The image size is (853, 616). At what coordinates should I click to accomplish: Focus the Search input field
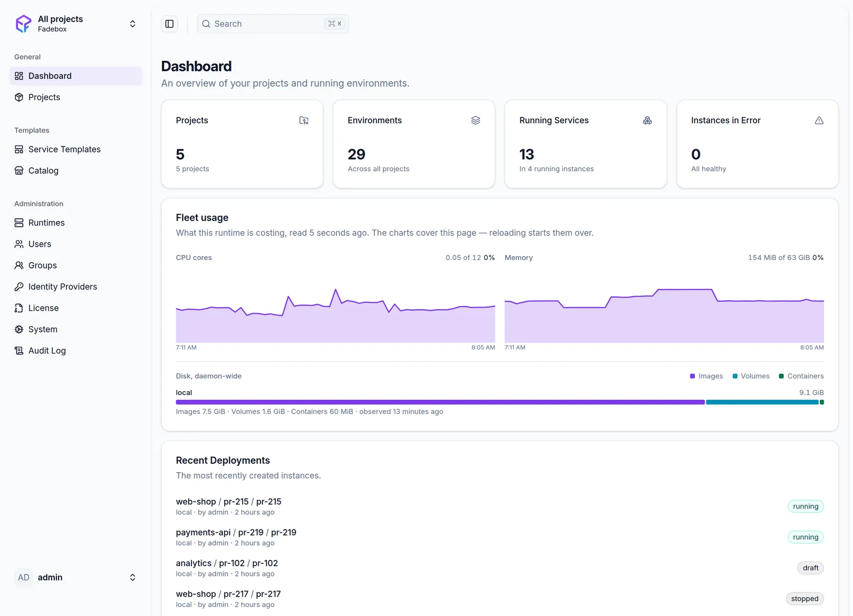273,24
